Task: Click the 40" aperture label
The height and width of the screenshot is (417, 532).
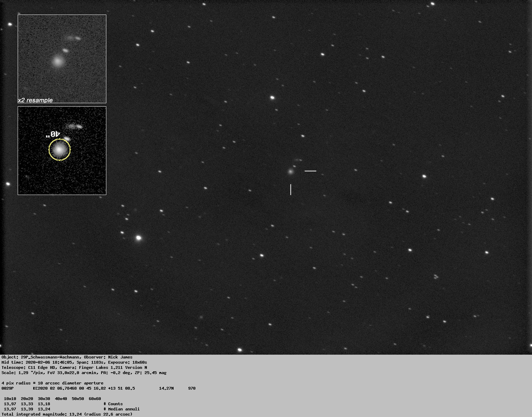Action: pos(53,134)
